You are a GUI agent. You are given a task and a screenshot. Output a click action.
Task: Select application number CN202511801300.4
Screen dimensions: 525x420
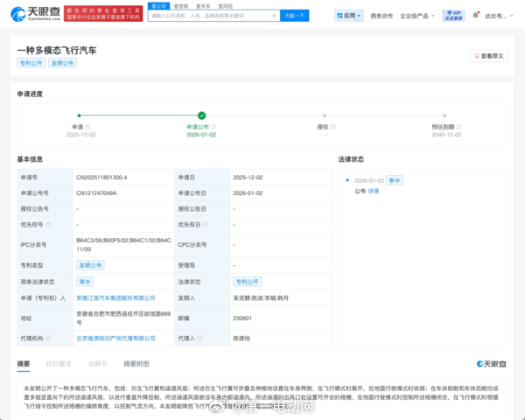pos(101,178)
